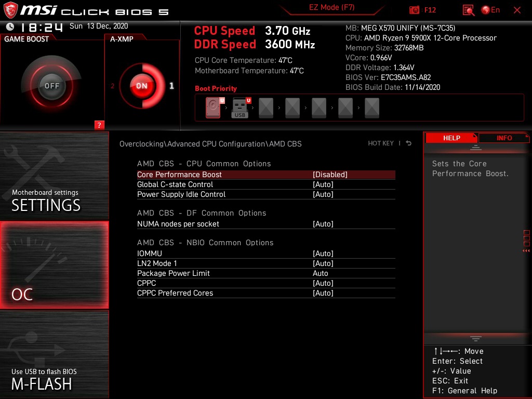Select the fourth empty boot priority slot
Image resolution: width=532 pixels, height=399 pixels.
[x=292, y=108]
